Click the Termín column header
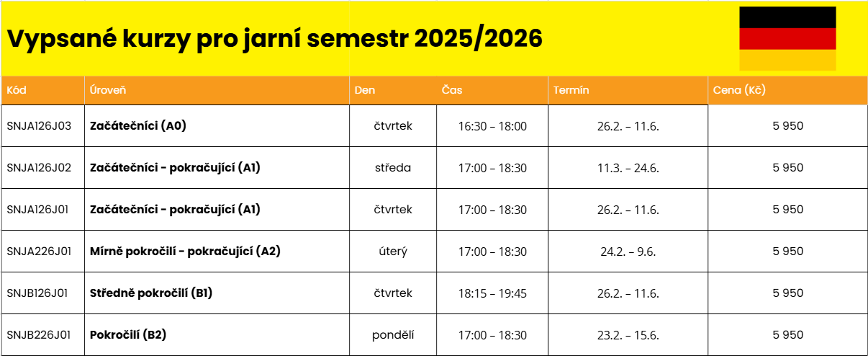This screenshot has width=868, height=356. [571, 90]
